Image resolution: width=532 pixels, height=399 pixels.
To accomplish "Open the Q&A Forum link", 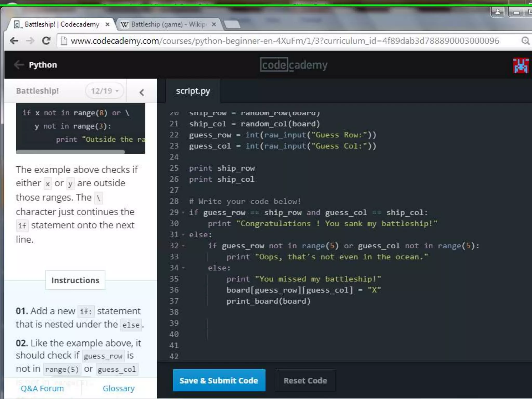I will click(x=42, y=388).
